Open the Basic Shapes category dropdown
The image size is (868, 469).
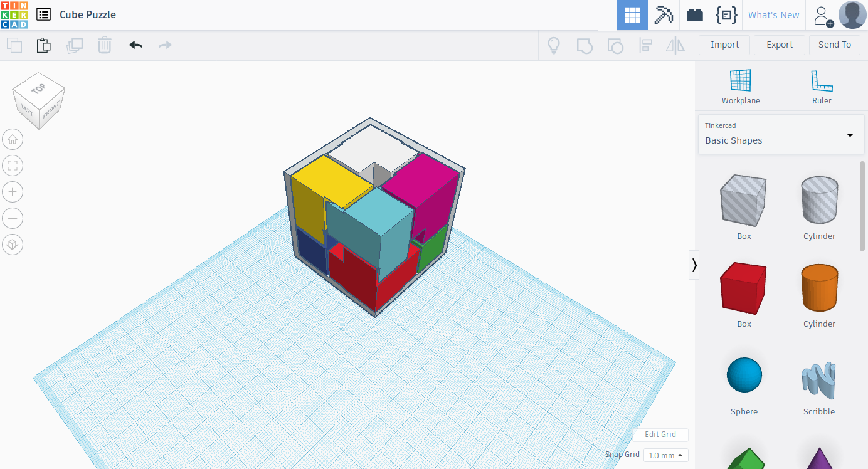pyautogui.click(x=781, y=134)
